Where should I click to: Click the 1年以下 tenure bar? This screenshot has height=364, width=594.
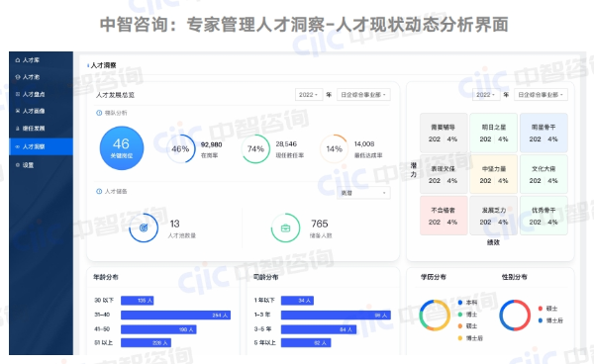pos(297,301)
